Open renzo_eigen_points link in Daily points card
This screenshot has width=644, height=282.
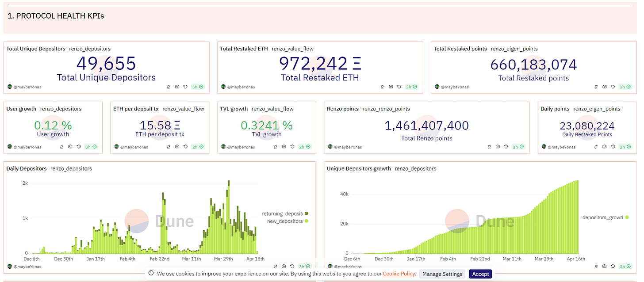pos(597,109)
